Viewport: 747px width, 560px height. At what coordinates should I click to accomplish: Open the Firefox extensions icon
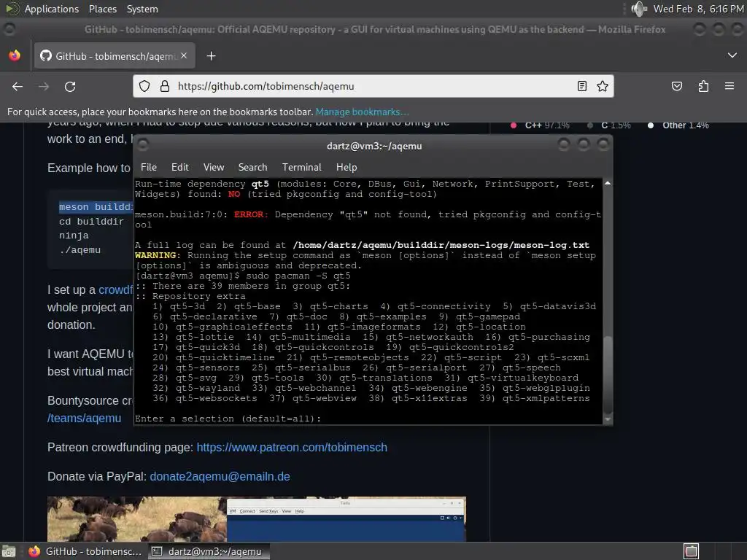(703, 86)
